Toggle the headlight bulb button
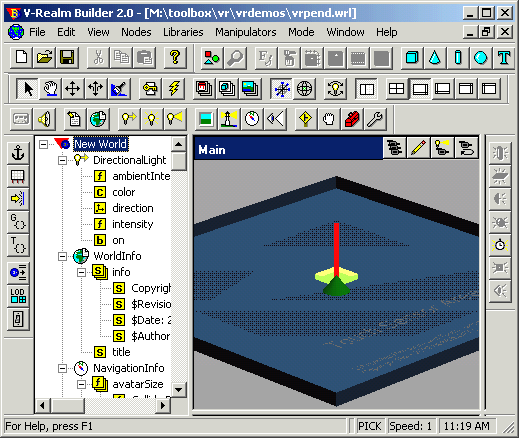Image resolution: width=519 pixels, height=438 pixels. [335, 89]
